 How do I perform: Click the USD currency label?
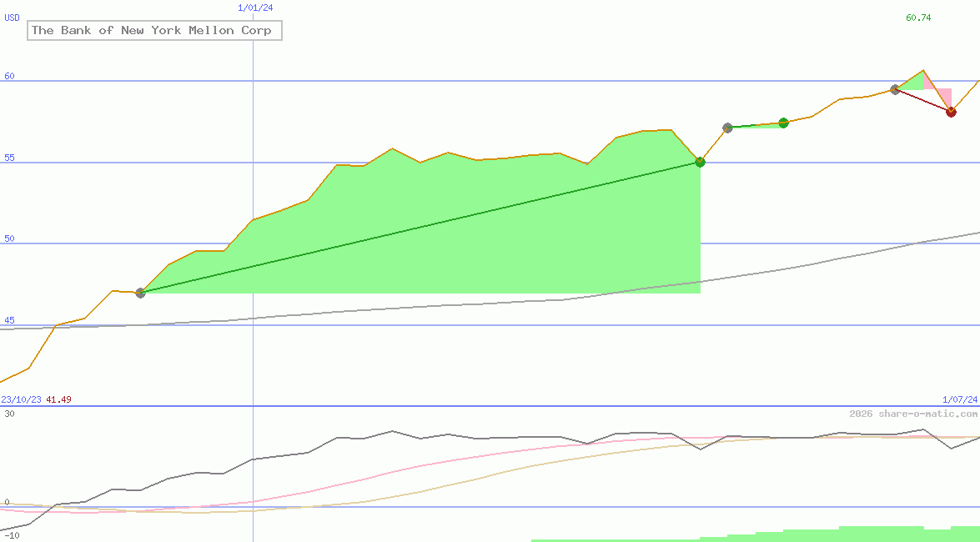click(x=12, y=18)
